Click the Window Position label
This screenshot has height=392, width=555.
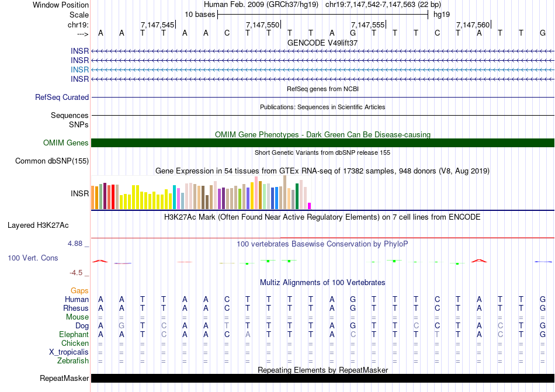(x=61, y=5)
